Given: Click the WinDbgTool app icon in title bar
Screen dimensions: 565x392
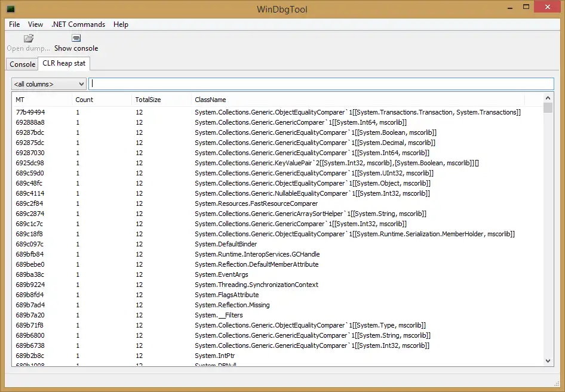Looking at the screenshot, I should 10,8.
